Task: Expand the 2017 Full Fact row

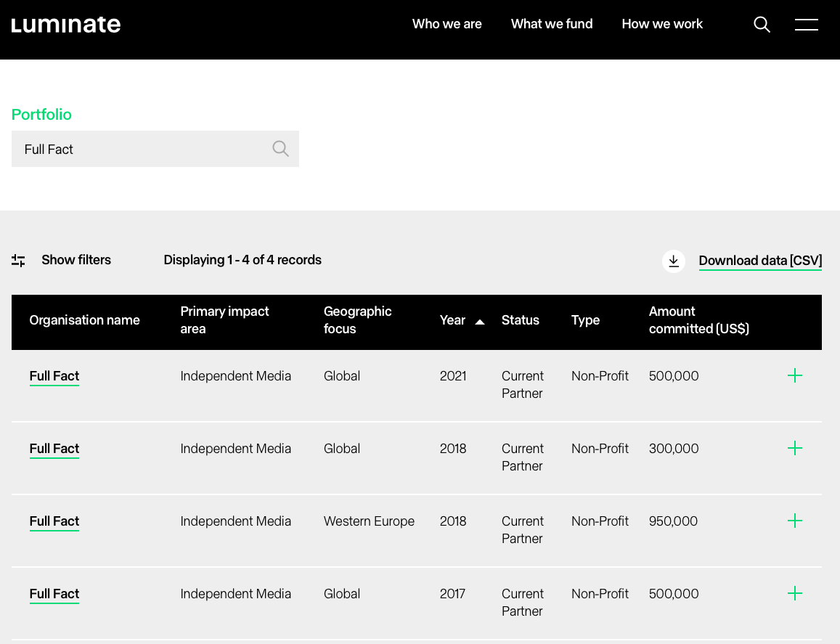Action: (795, 593)
